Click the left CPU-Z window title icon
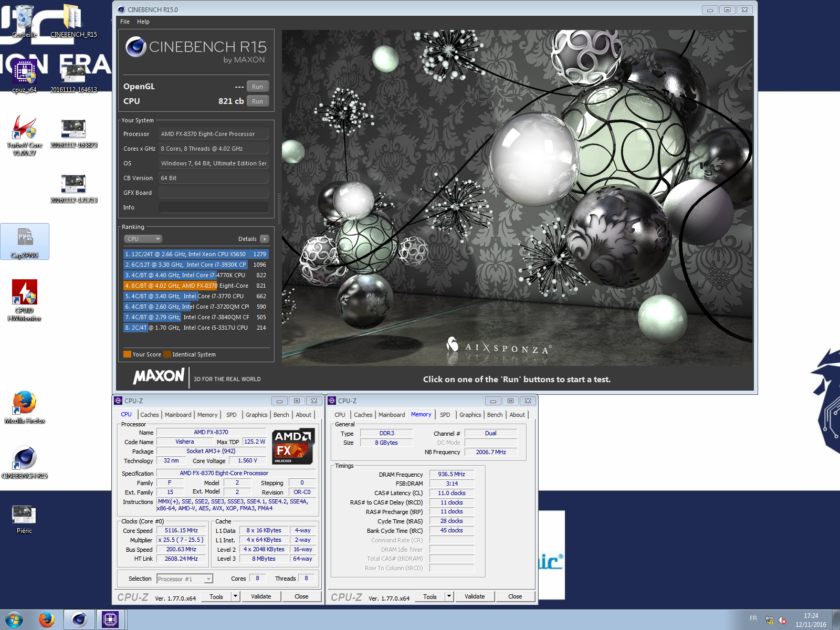Viewport: 840px width, 630px height. pyautogui.click(x=119, y=401)
